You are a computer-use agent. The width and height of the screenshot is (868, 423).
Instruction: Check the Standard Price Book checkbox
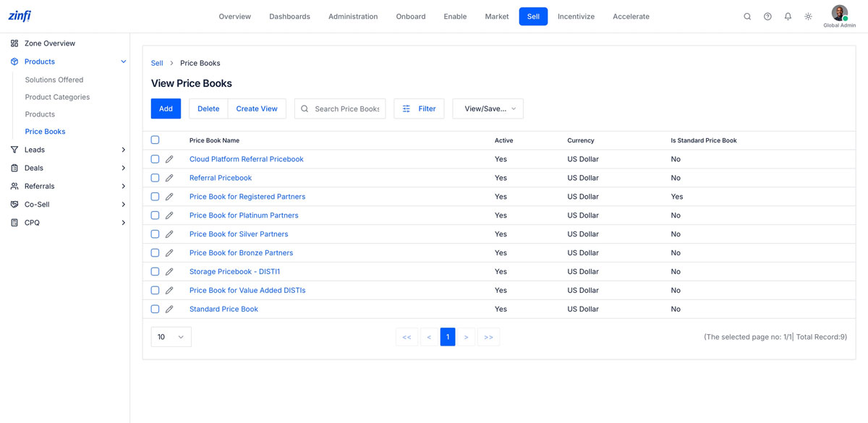pos(155,309)
